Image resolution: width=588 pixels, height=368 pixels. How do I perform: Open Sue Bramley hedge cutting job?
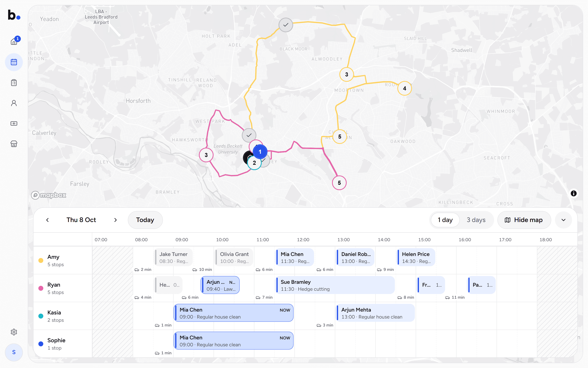point(335,285)
